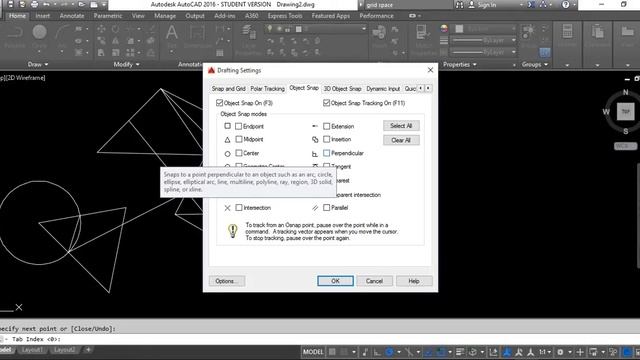640x360 pixels.
Task: Click the Copy tool in Modify panel
Action: click(101, 41)
